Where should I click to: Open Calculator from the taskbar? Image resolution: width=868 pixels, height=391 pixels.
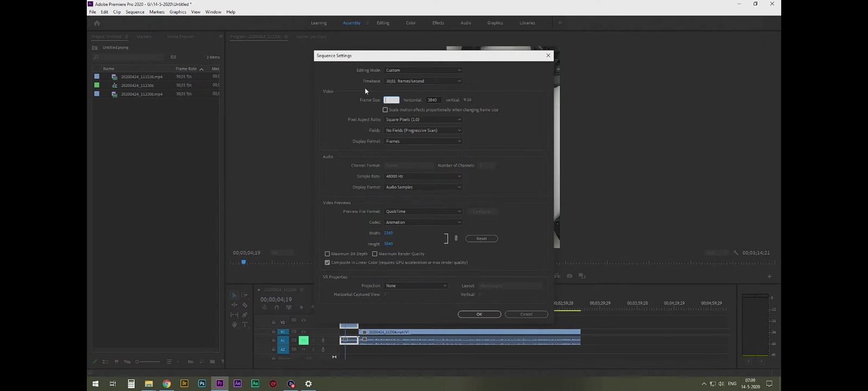point(131,383)
